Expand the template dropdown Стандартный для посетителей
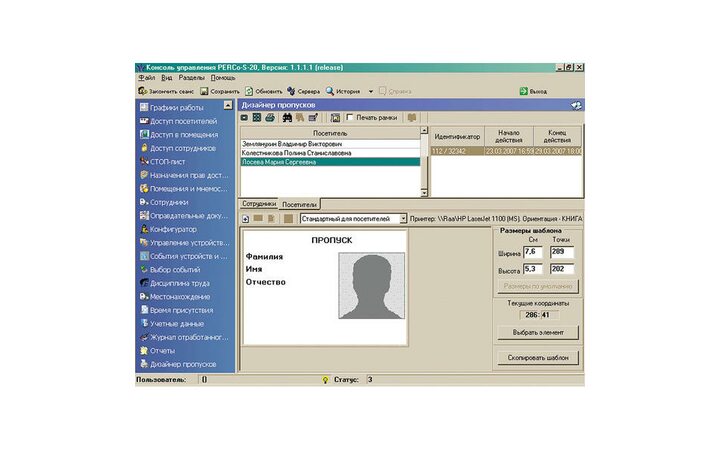Image resolution: width=720 pixels, height=450 pixels. pyautogui.click(x=403, y=218)
